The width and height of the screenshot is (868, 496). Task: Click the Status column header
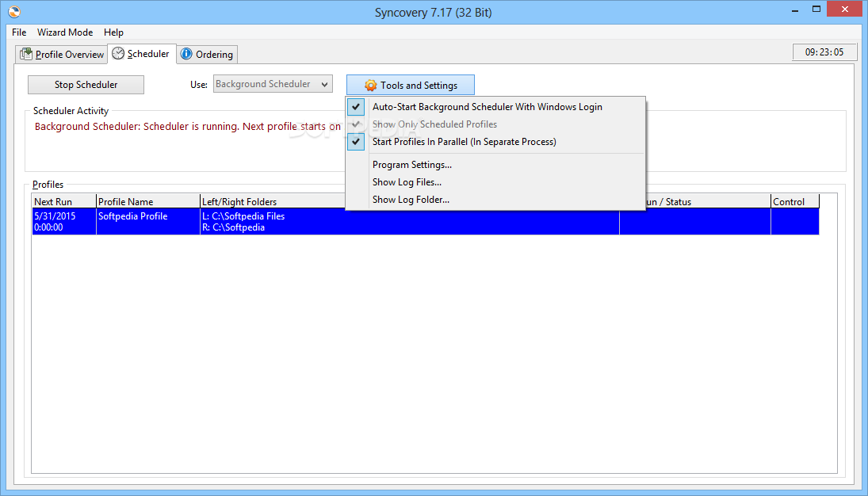(707, 201)
